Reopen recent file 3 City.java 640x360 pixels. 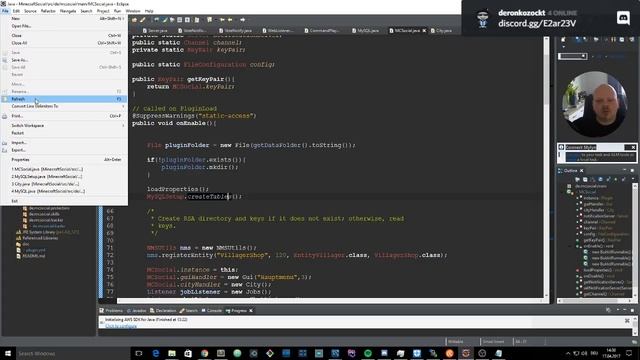click(x=64, y=184)
